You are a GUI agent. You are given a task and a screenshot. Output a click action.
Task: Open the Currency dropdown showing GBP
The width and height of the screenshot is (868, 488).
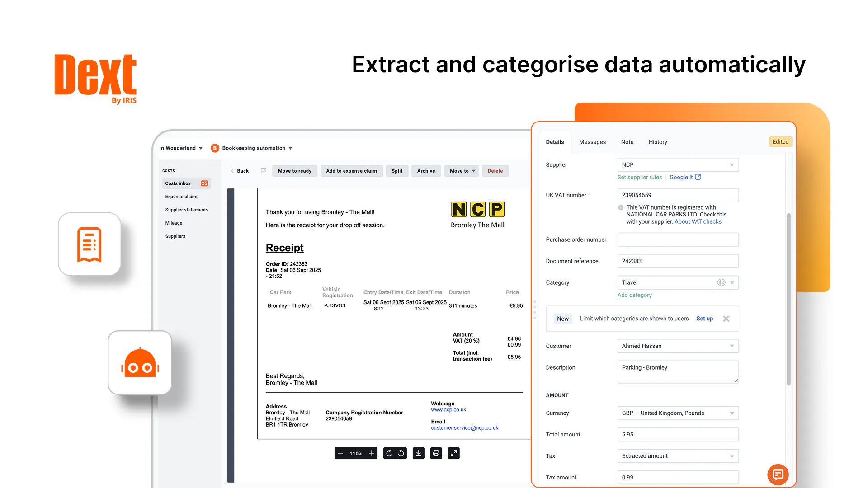tap(678, 413)
